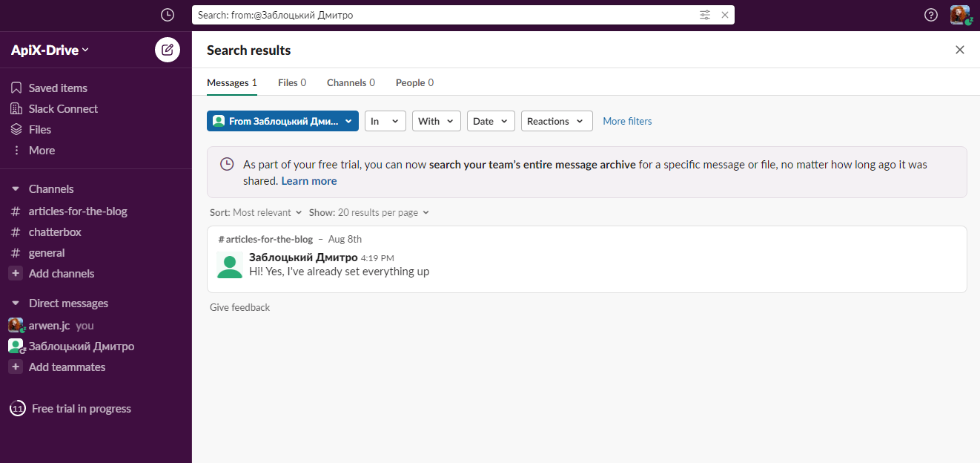This screenshot has width=980, height=463.
Task: Open the From Заблоцький filter dropdown
Action: pyautogui.click(x=282, y=121)
